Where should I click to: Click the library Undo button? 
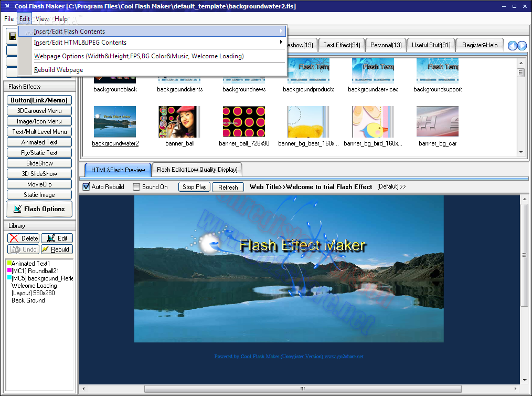tap(24, 249)
